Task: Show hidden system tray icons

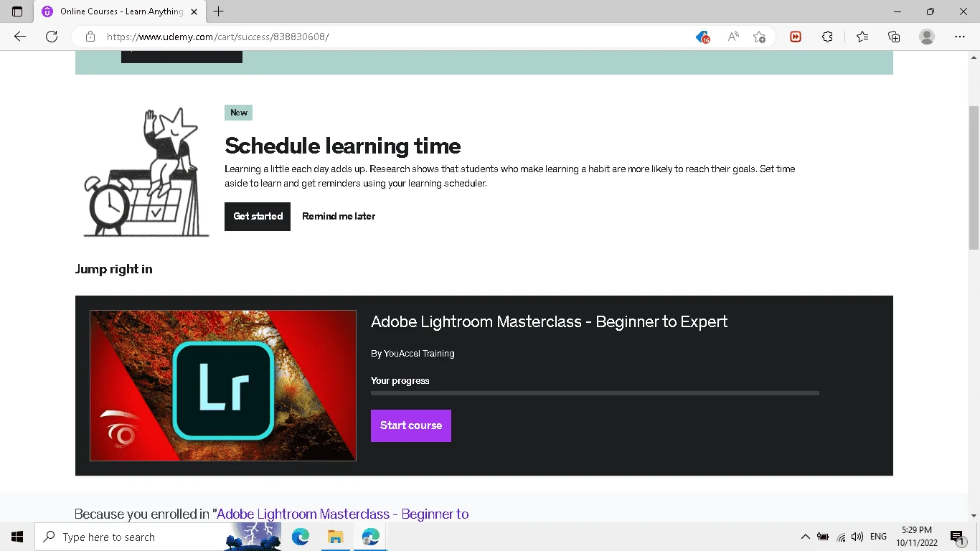Action: pos(805,537)
